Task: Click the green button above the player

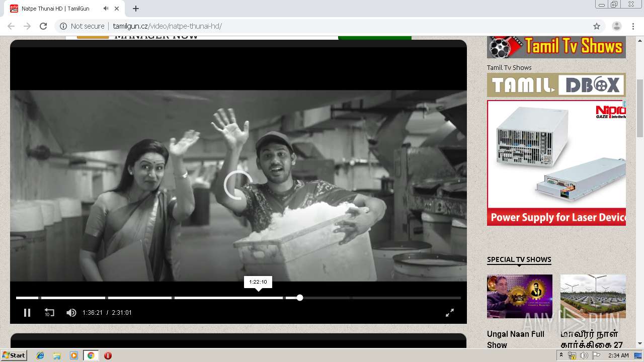Action: tap(375, 38)
